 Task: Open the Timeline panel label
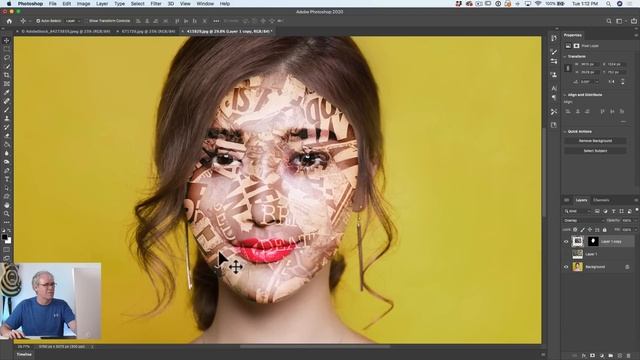24,355
